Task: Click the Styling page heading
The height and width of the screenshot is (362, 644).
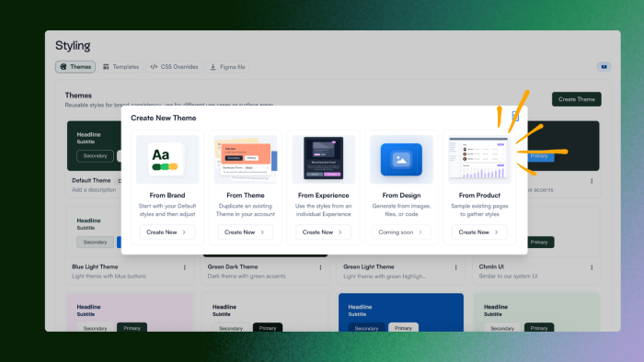Action: pyautogui.click(x=73, y=46)
